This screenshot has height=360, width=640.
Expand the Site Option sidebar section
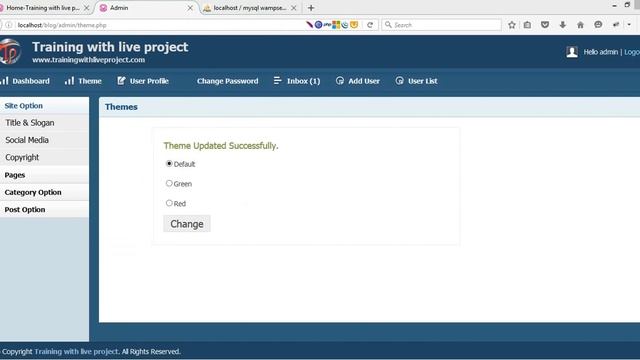[44, 106]
